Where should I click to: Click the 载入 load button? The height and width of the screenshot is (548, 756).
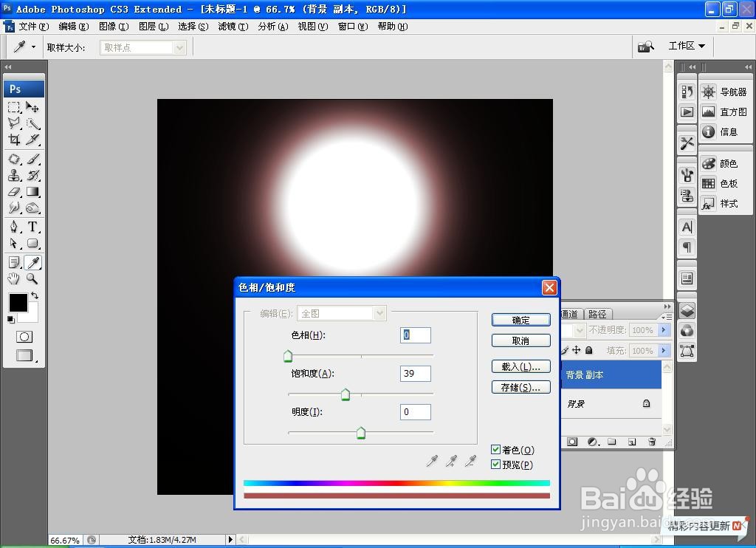point(520,366)
